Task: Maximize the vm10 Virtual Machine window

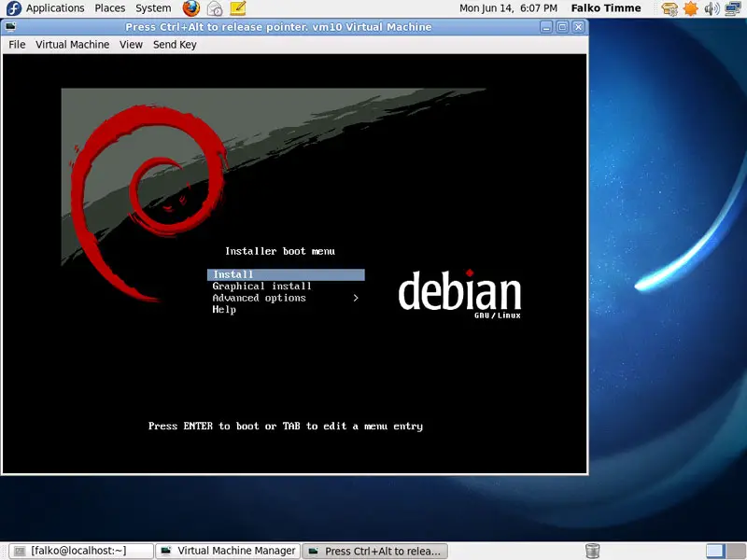Action: [x=562, y=27]
